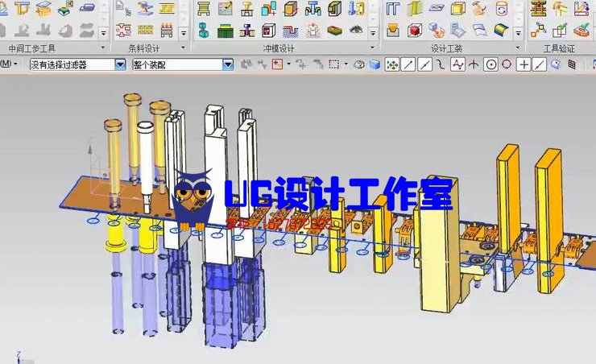Image resolution: width=596 pixels, height=364 pixels.
Task: Toggle the Enable Snap Point button
Action: click(x=391, y=64)
